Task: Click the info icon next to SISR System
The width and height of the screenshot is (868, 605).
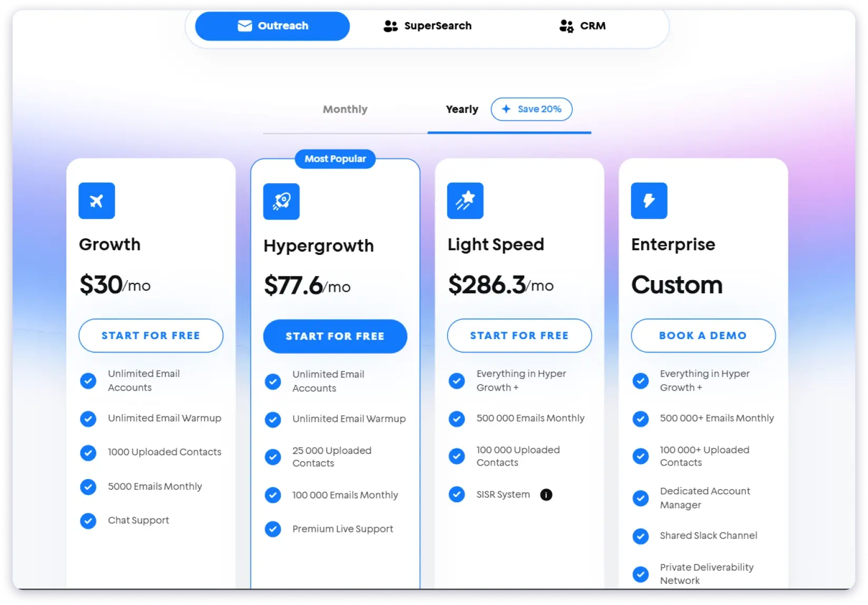Action: 546,494
